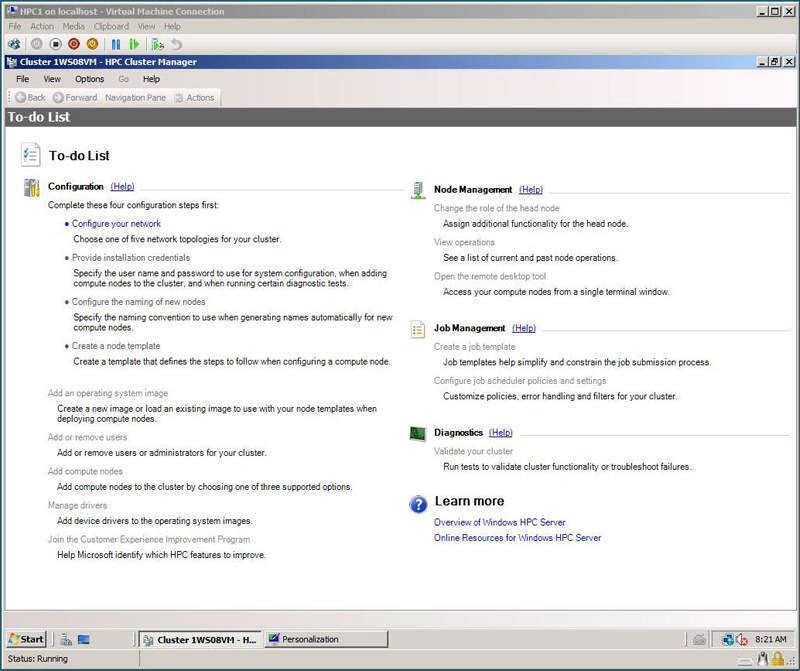
Task: Click Open the remote desktop tool
Action: coord(490,277)
